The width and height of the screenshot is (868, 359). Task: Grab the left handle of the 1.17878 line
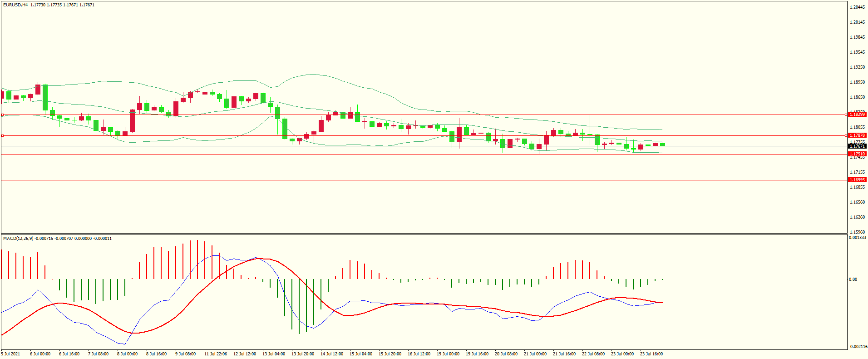2,135
